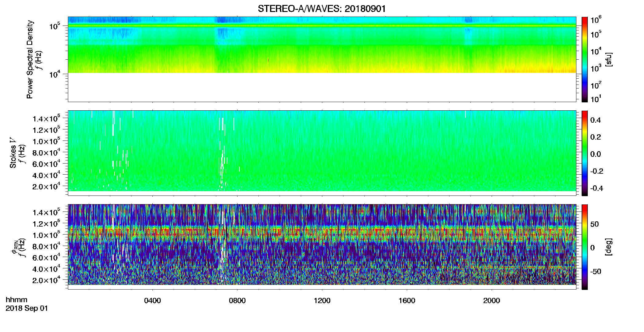
Task: Click the Stokes V spectrogram panel
Action: click(322, 153)
